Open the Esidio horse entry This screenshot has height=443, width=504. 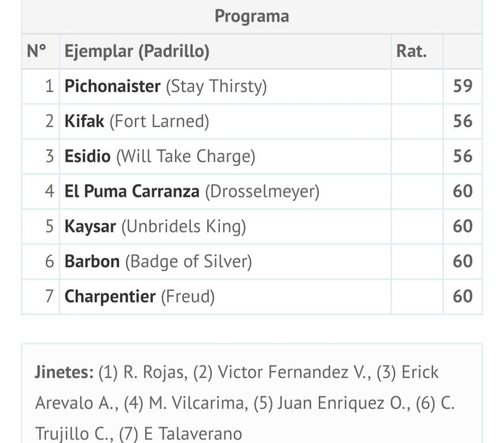[x=88, y=157]
